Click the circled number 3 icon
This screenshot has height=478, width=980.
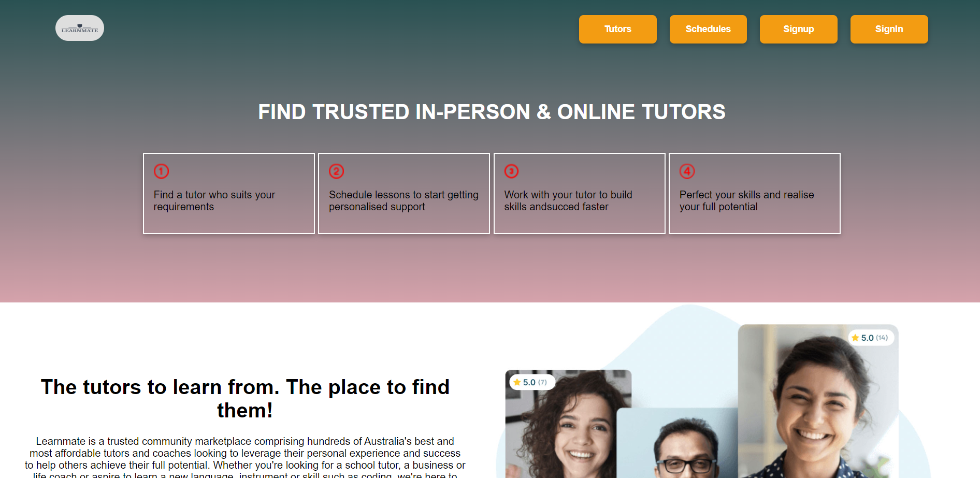pos(511,171)
